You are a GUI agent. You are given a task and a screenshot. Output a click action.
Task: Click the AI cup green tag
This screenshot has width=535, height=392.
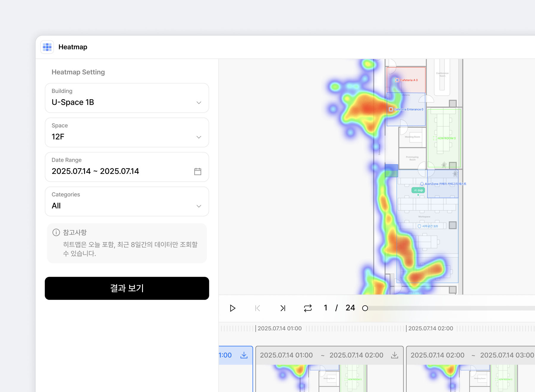tap(418, 190)
